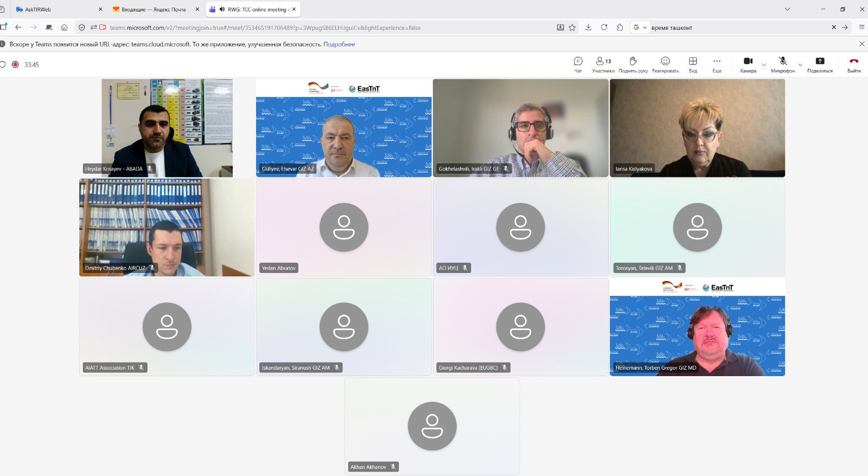Expand camera options dropdown arrow
Viewport: 868px width, 476px height.
tap(764, 65)
